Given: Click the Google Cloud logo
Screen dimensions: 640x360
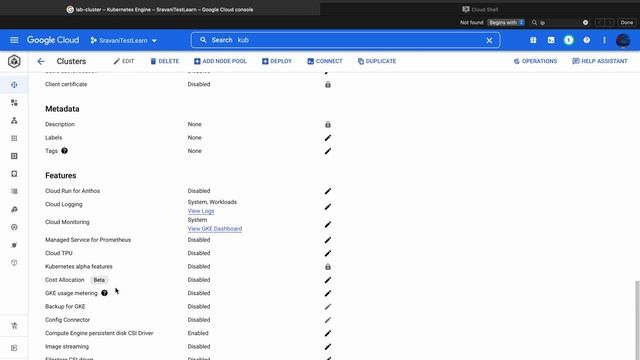Looking at the screenshot, I should pyautogui.click(x=53, y=40).
